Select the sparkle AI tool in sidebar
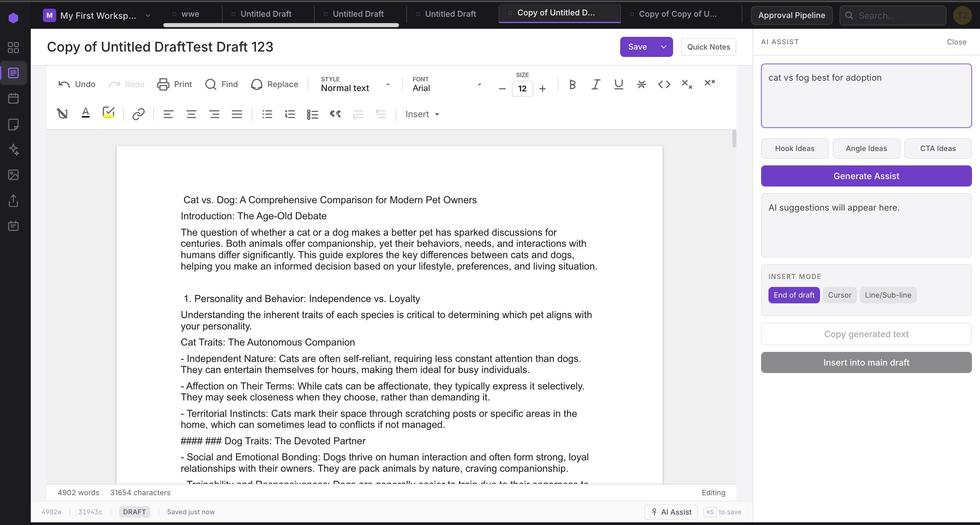Screen dimensions: 980x525 [x=14, y=150]
